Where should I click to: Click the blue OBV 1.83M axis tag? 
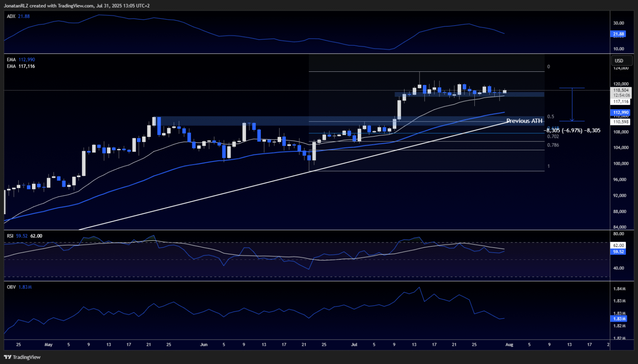click(x=618, y=319)
